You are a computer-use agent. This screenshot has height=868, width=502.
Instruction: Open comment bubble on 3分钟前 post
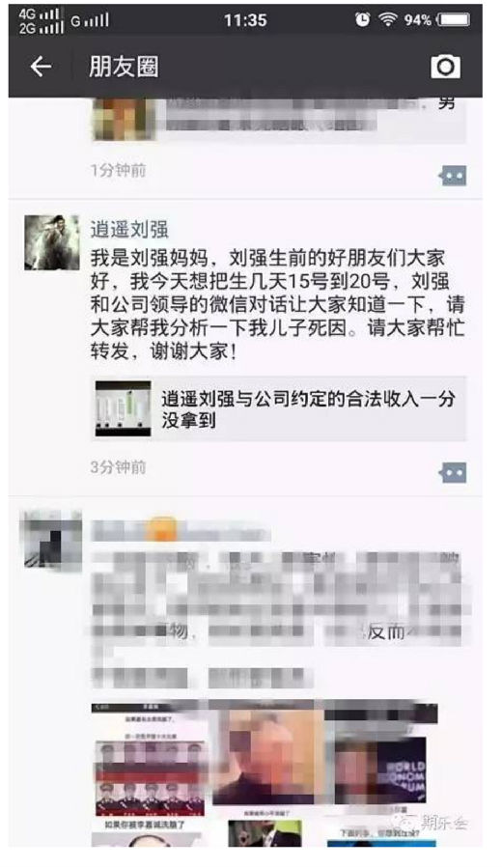(x=454, y=473)
